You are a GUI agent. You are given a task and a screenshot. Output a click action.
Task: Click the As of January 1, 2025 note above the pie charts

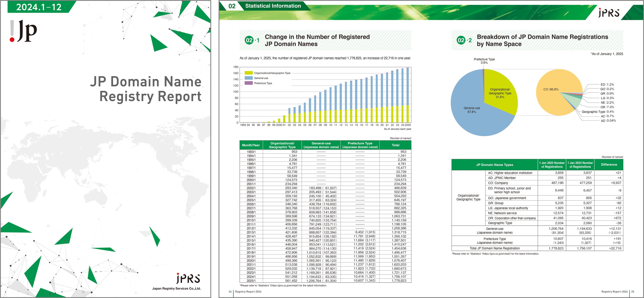[607, 54]
